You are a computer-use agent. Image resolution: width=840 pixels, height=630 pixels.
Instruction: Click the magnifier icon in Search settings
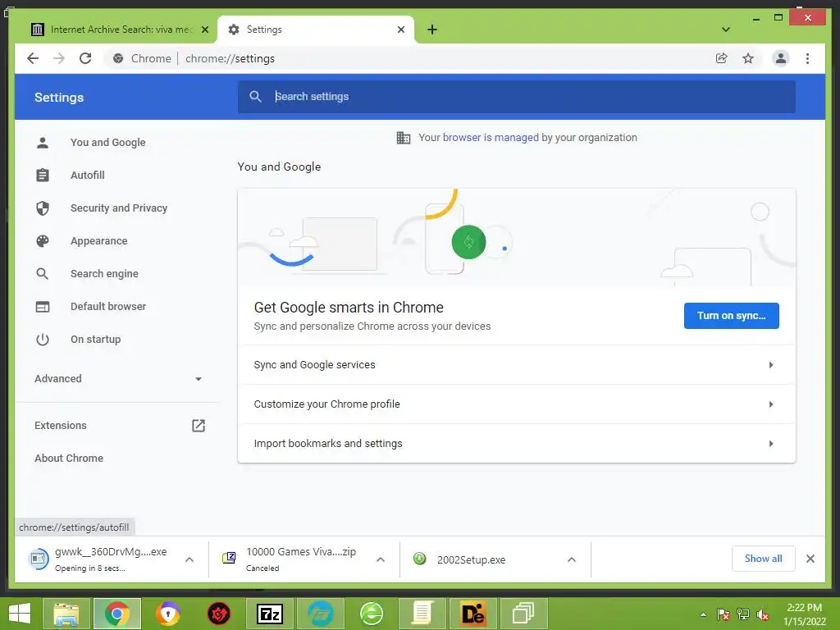(256, 97)
